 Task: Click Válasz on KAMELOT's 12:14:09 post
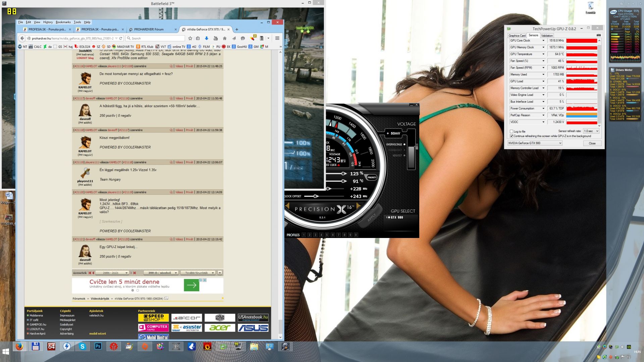179,192
